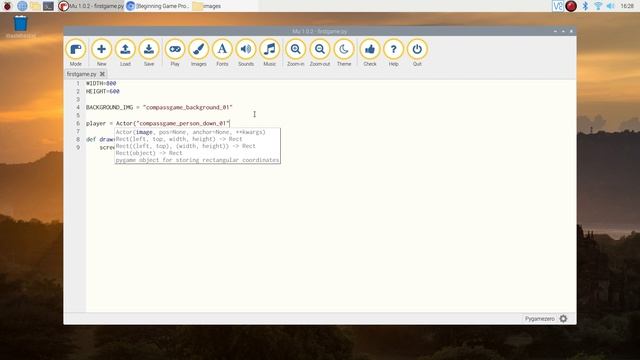640x360 pixels.
Task: Click the def draw line
Action: [x=100, y=139]
